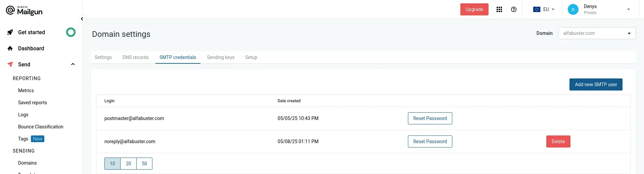This screenshot has width=644, height=174.
Task: Click the Denys user avatar
Action: [573, 9]
